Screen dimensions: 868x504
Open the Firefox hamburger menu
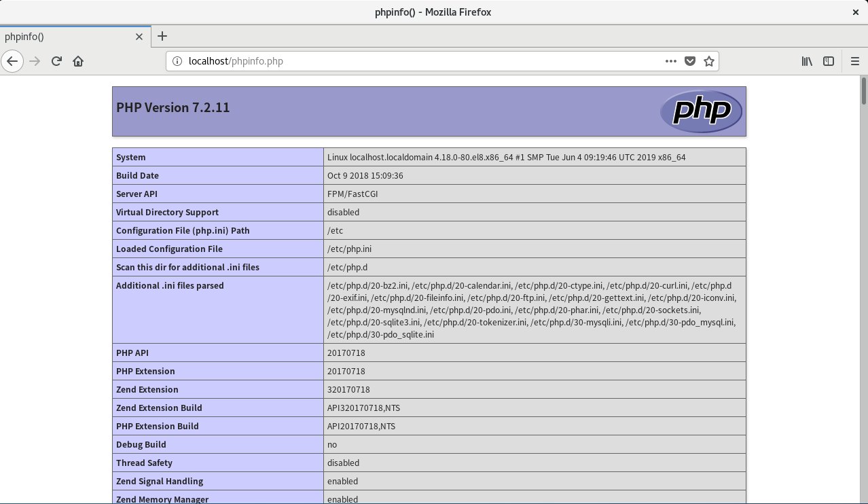(855, 61)
